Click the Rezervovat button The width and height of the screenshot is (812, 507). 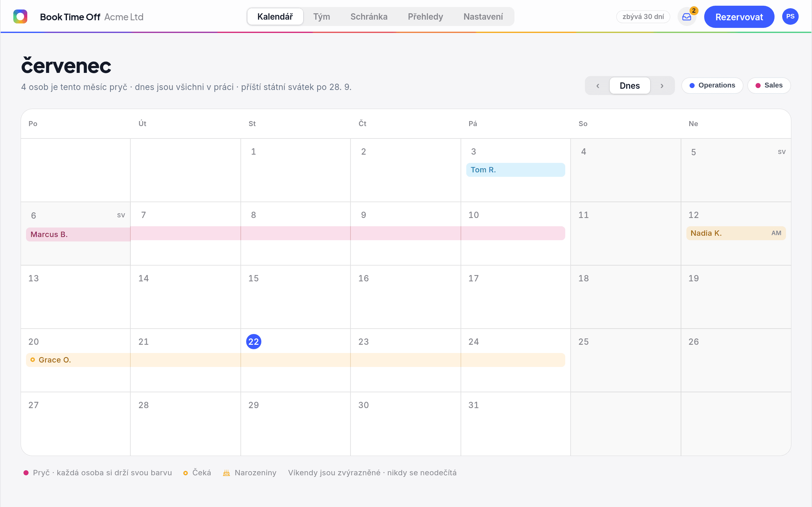coord(739,17)
